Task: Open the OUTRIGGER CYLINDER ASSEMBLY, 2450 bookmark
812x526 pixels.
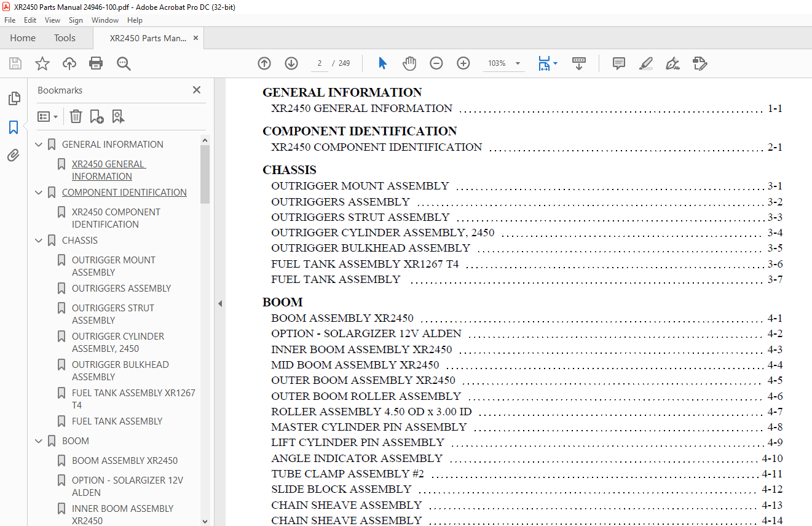Action: click(118, 343)
